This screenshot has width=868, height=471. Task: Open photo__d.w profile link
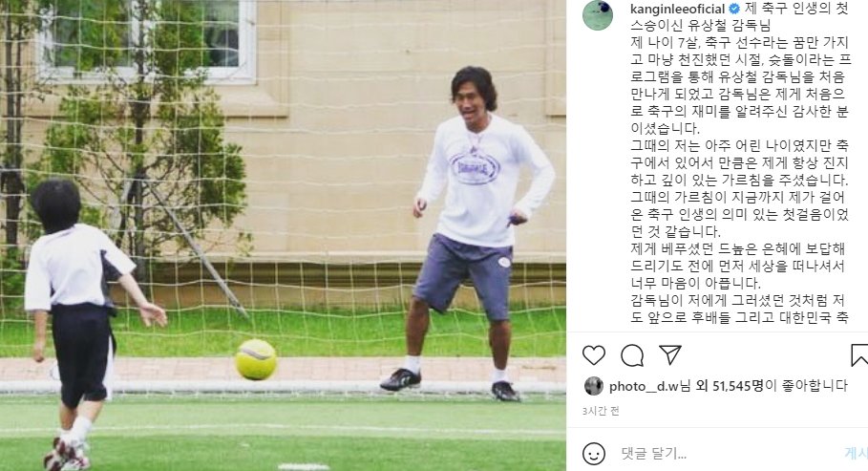[644, 386]
